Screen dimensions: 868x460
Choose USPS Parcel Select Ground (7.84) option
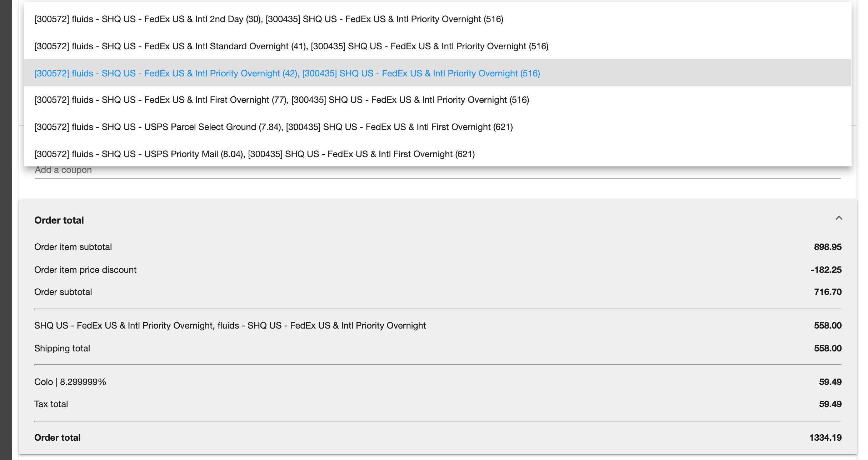273,127
